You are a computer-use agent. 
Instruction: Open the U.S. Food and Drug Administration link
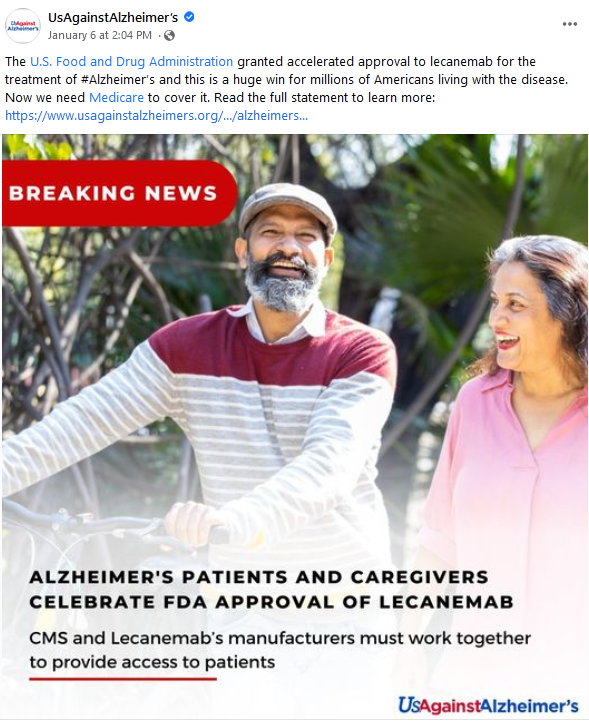pyautogui.click(x=132, y=62)
